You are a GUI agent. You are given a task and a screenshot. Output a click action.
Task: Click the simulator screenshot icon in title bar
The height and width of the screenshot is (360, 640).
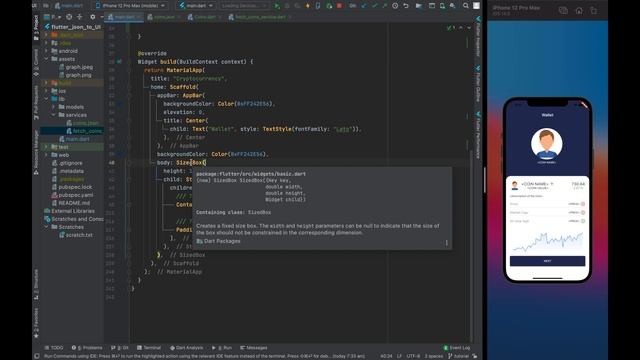[563, 11]
